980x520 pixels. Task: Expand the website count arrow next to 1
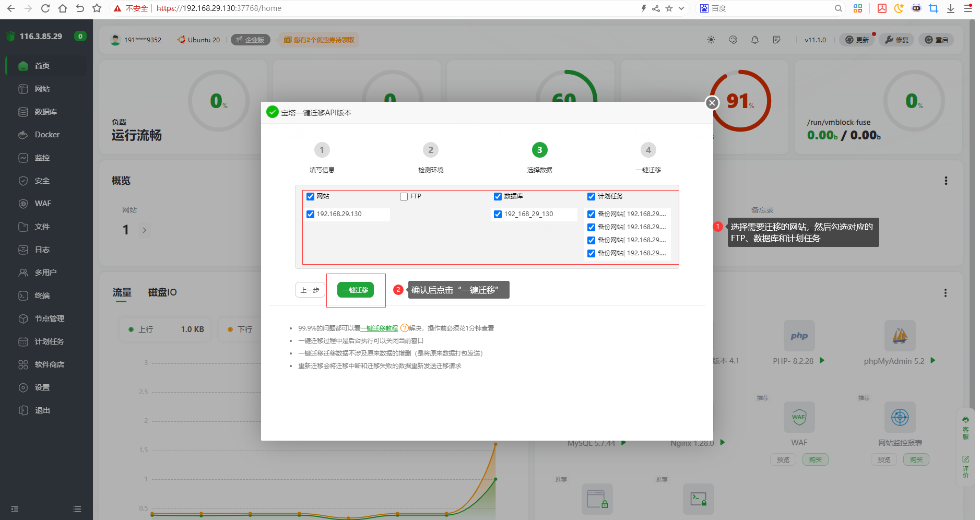(x=145, y=230)
